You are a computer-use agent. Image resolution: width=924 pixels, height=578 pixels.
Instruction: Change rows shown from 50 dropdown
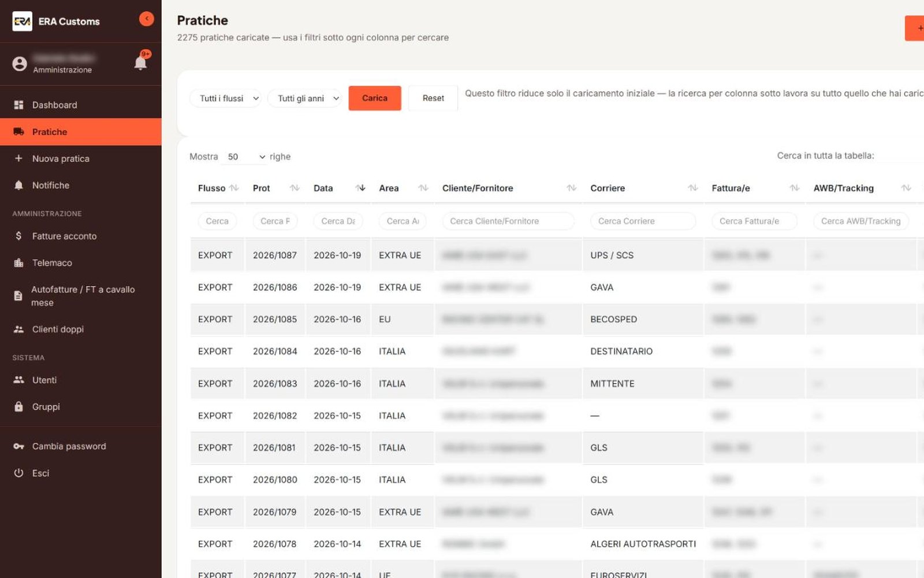pos(245,157)
